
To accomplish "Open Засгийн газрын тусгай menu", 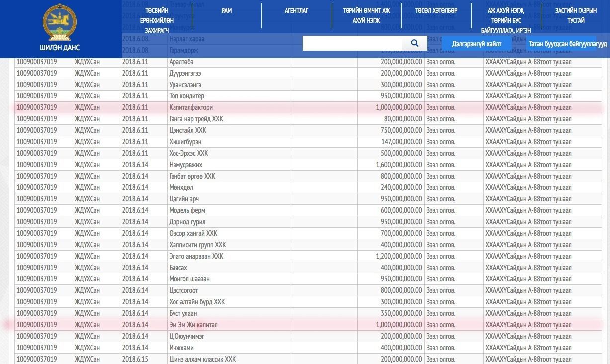I will tap(576, 15).
